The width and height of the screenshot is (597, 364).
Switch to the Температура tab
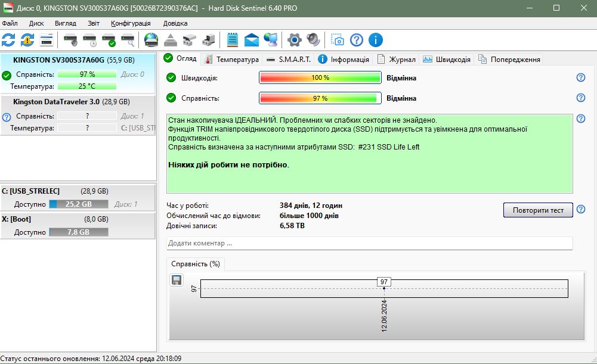click(x=231, y=60)
